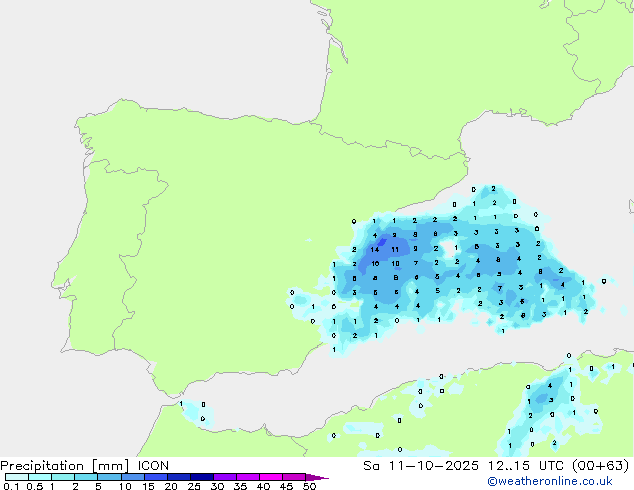Click the 20–25 mm legend color box
This screenshot has width=634, height=490.
[x=179, y=477]
